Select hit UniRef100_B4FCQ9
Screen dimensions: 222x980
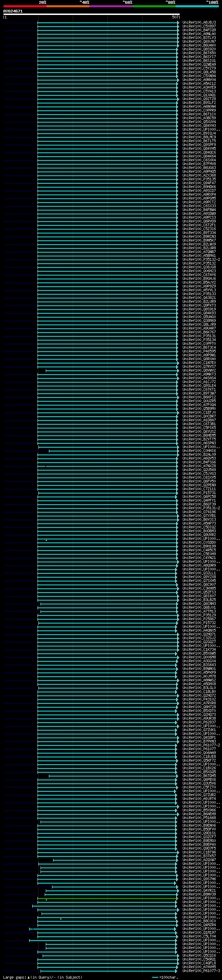pyautogui.click(x=199, y=30)
